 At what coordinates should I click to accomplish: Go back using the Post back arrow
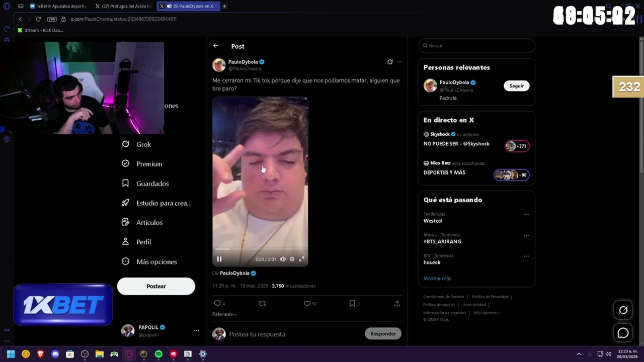[x=215, y=46]
